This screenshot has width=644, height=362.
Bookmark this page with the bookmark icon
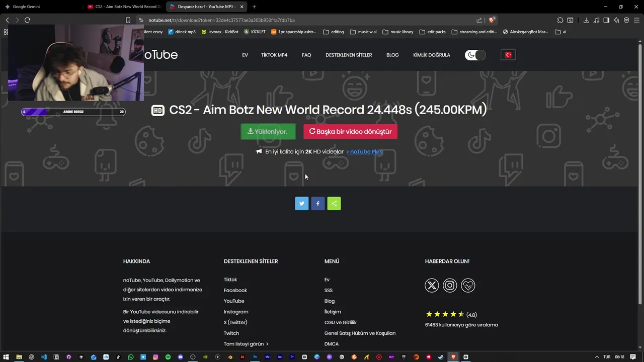click(128, 20)
